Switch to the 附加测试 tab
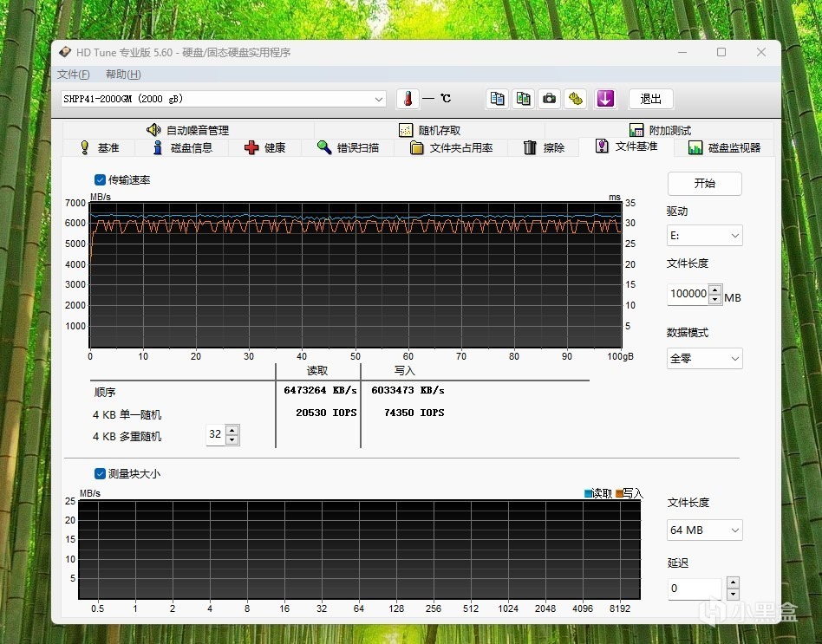This screenshot has height=644, width=822. 660,130
